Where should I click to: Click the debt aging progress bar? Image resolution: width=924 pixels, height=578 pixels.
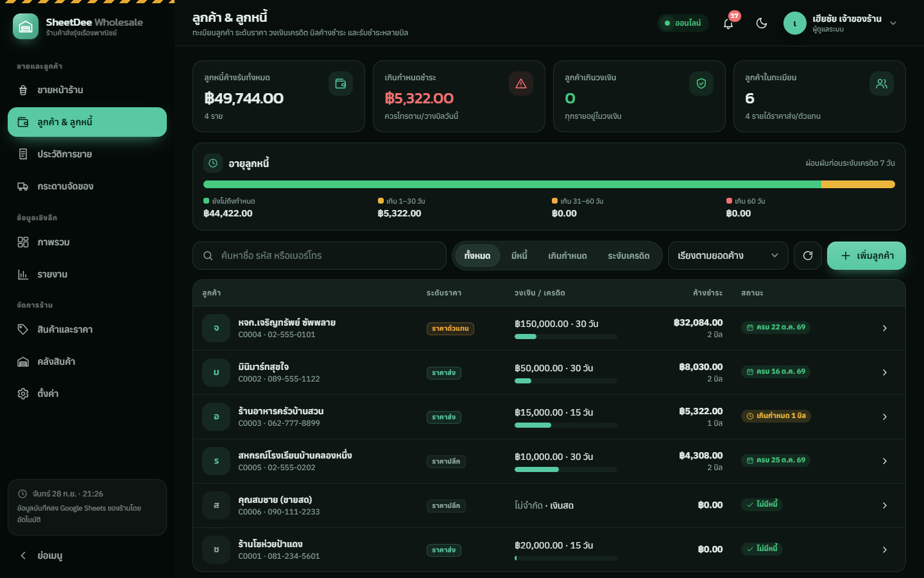tap(549, 184)
